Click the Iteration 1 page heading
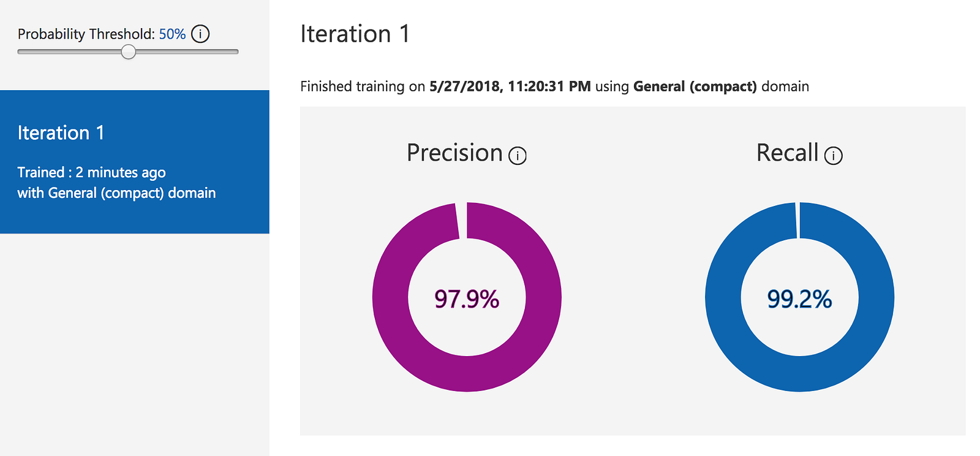980x456 pixels. (355, 34)
